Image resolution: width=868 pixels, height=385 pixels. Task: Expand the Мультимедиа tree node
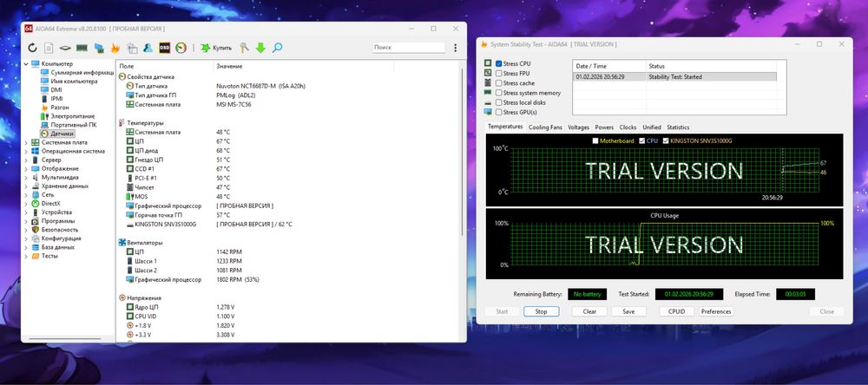(x=26, y=178)
